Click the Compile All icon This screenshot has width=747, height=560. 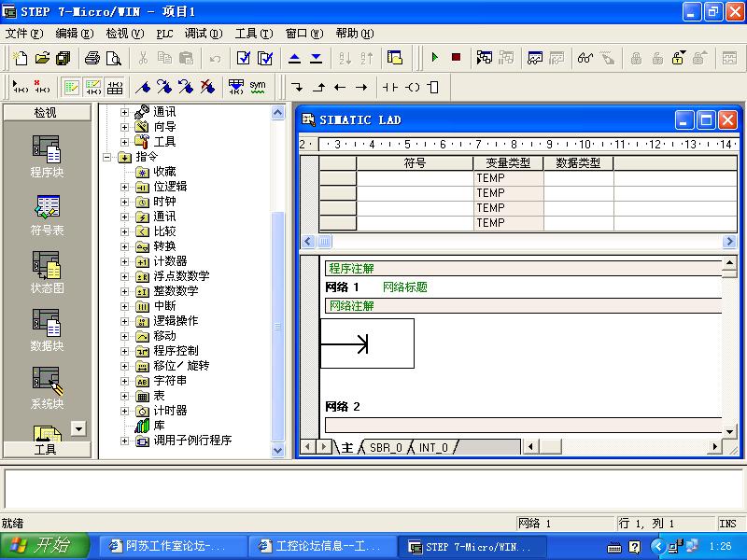point(265,58)
